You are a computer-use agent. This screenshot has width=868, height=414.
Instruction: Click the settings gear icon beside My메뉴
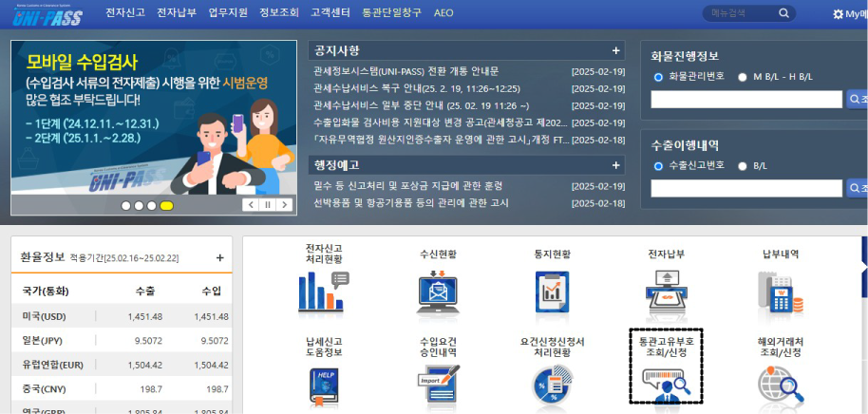point(838,14)
